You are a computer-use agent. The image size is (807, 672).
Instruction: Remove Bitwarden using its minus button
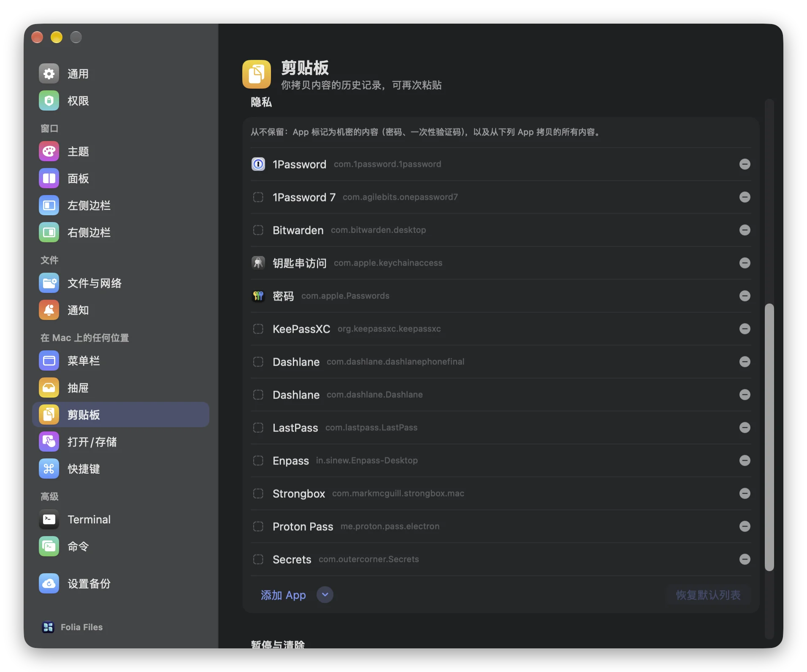pos(745,230)
